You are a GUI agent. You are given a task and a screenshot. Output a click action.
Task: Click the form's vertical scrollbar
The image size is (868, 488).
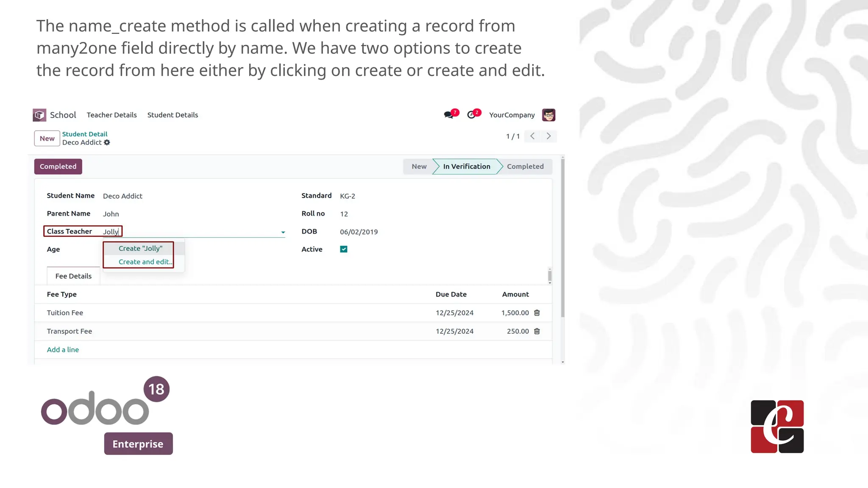pos(562,237)
